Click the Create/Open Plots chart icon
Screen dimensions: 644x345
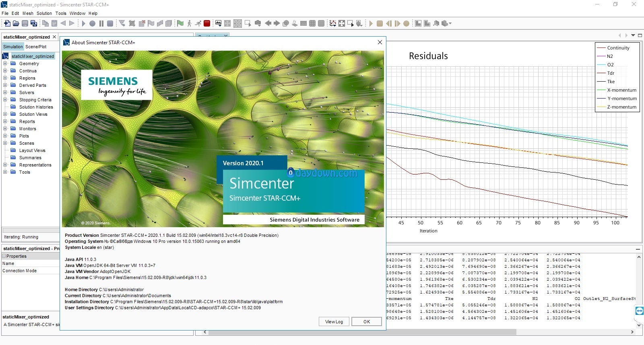click(333, 23)
